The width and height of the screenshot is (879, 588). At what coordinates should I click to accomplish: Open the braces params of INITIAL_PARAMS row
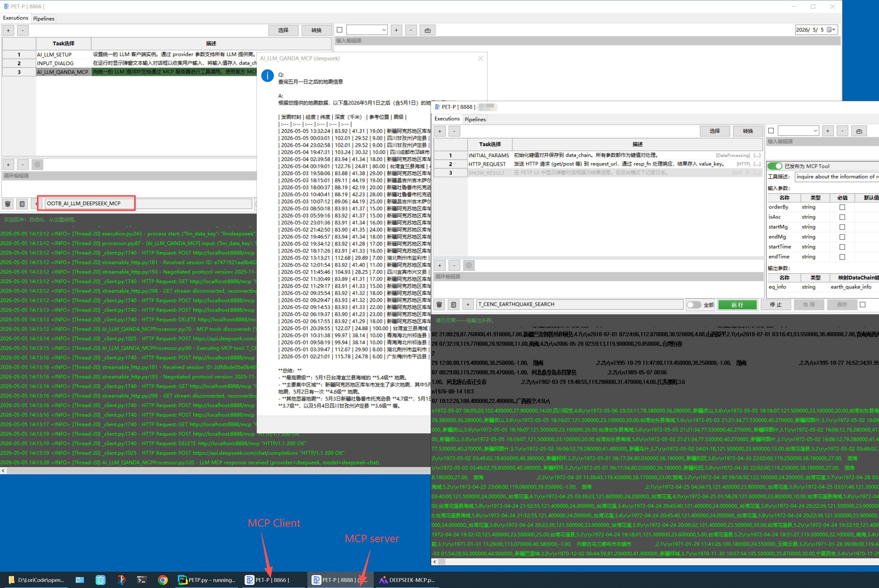click(757, 155)
